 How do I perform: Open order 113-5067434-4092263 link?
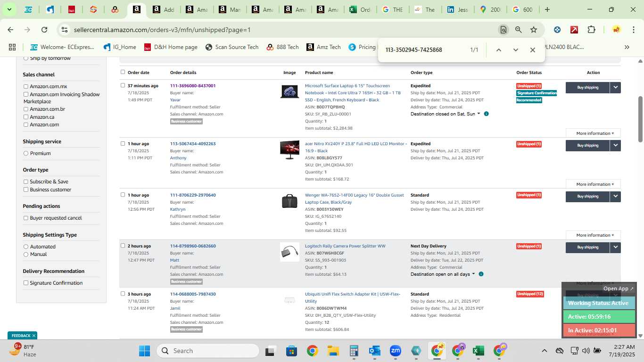(193, 144)
